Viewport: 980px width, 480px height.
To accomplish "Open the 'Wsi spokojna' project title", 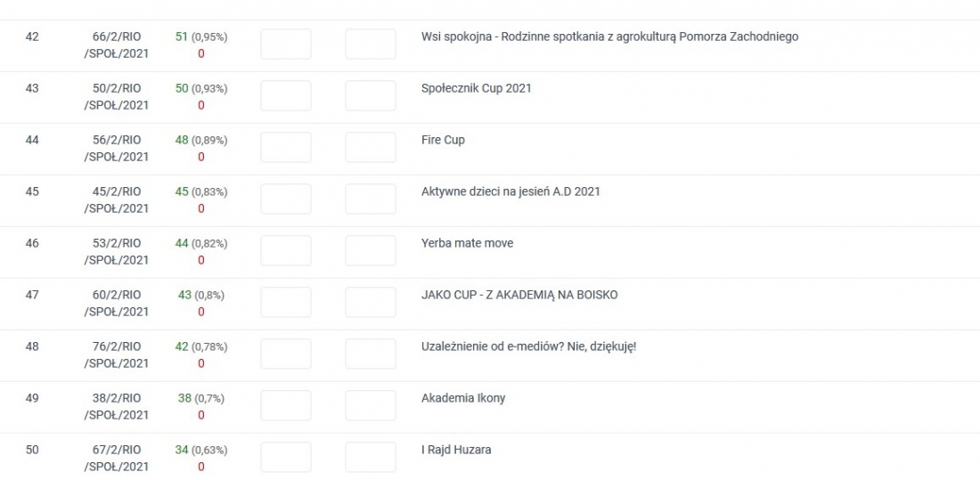I will (609, 37).
